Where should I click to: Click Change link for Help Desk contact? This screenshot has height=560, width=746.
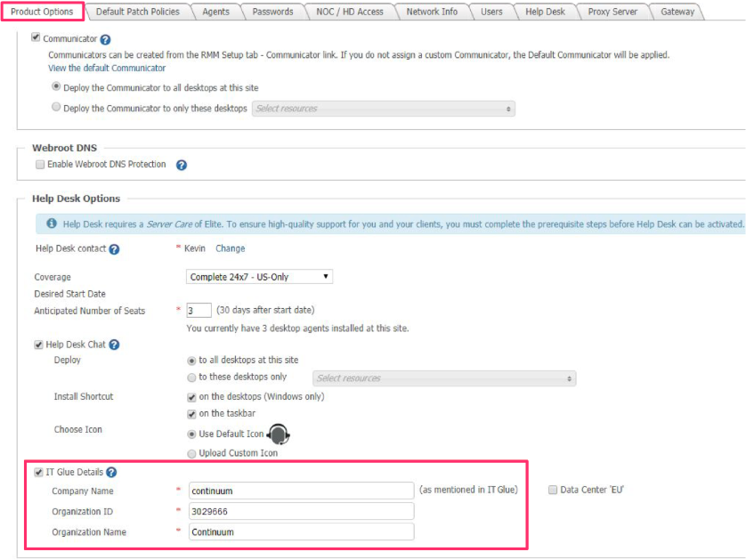pyautogui.click(x=230, y=248)
